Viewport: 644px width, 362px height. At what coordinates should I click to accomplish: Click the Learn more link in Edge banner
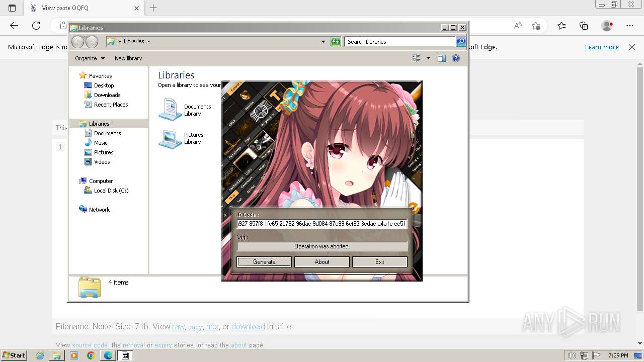pyautogui.click(x=602, y=47)
